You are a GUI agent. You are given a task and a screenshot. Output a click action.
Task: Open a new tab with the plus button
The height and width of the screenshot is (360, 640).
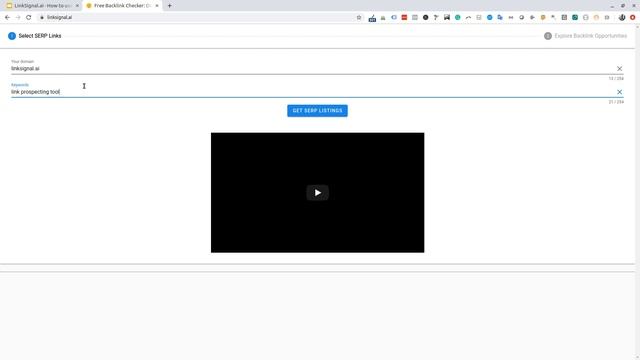coord(169,6)
